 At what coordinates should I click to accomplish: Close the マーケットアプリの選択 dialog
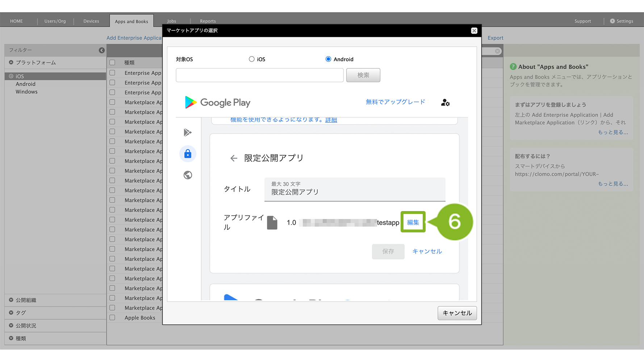[474, 31]
